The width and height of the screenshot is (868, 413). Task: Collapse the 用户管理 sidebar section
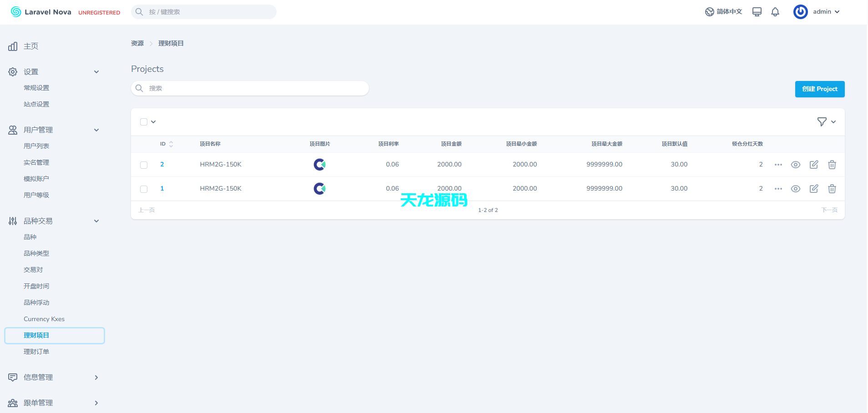point(96,130)
